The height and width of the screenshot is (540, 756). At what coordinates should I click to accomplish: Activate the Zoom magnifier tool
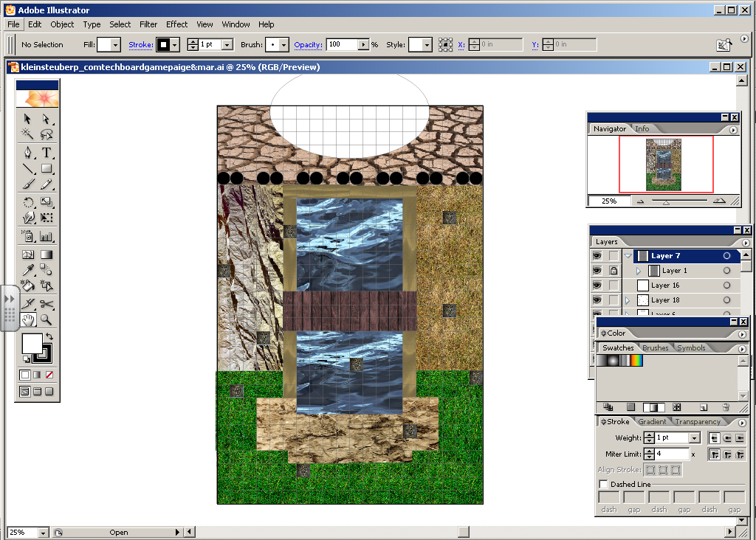click(x=47, y=319)
